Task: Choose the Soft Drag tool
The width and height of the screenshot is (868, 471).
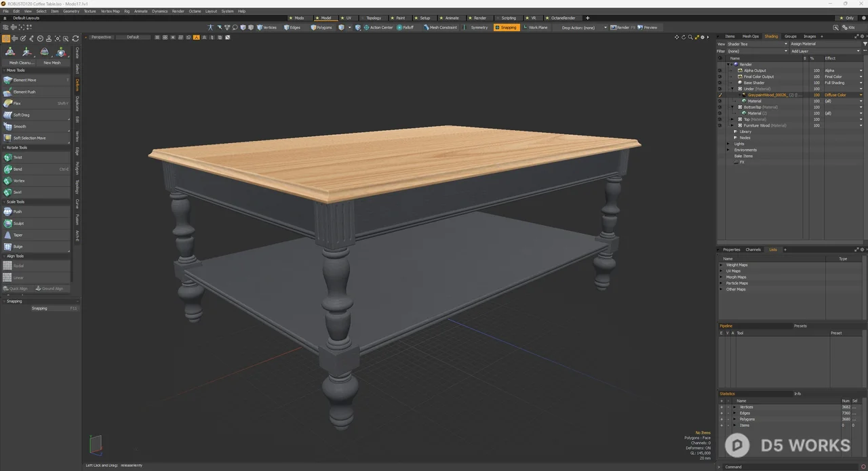Action: pyautogui.click(x=36, y=115)
